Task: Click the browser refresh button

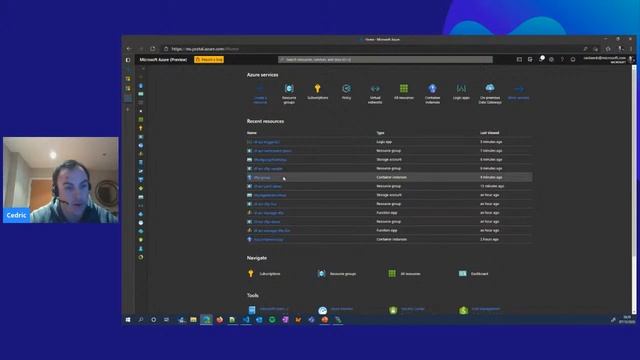Action: click(153, 49)
